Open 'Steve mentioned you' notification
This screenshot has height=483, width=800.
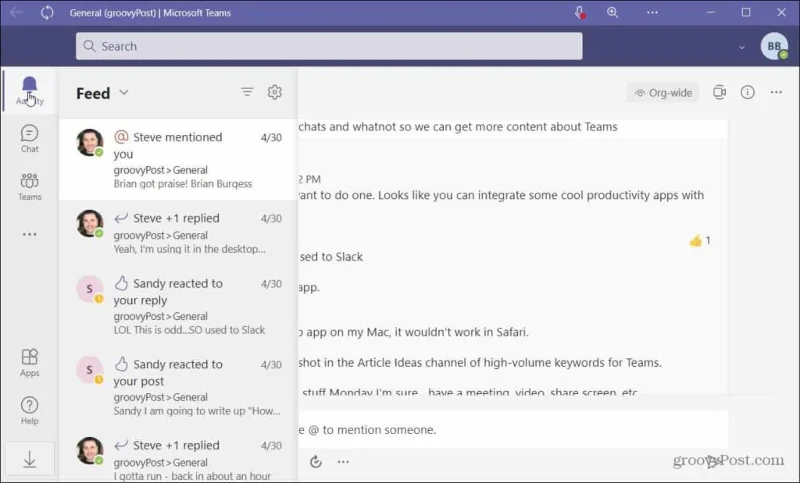pos(178,160)
